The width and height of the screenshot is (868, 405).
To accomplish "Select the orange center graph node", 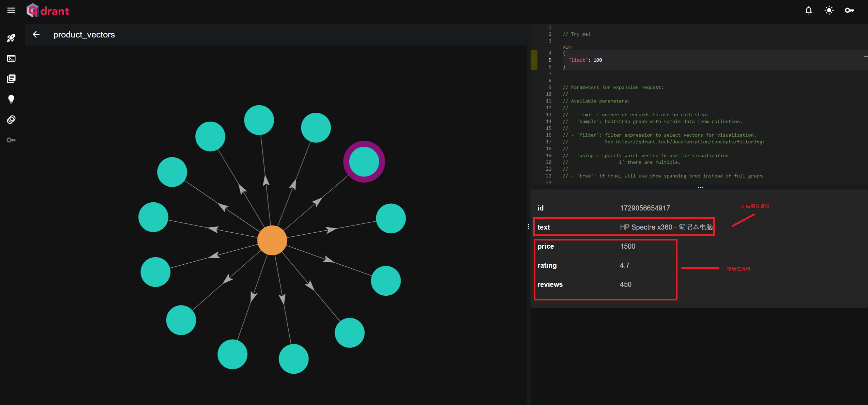I will [272, 240].
